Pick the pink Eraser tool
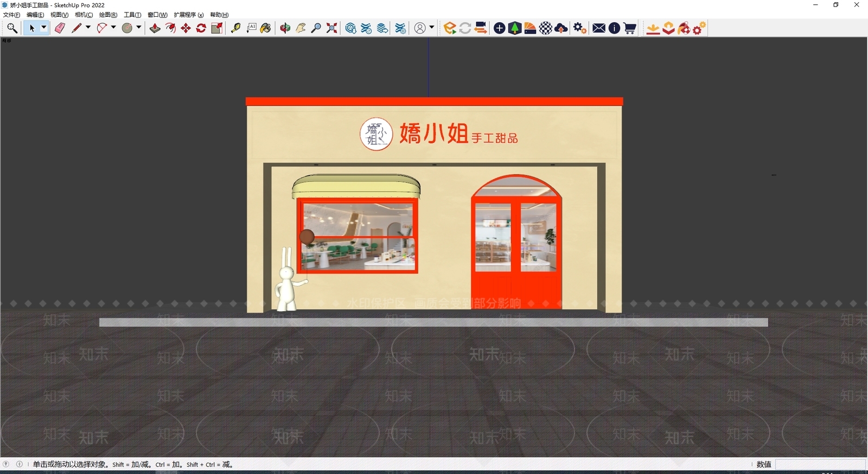Screen dimensions: 868x474 point(60,28)
